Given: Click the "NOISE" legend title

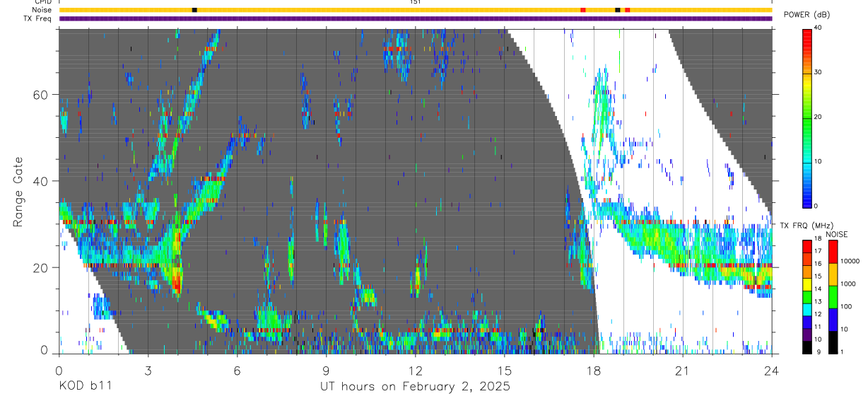Looking at the screenshot, I should (x=837, y=234).
